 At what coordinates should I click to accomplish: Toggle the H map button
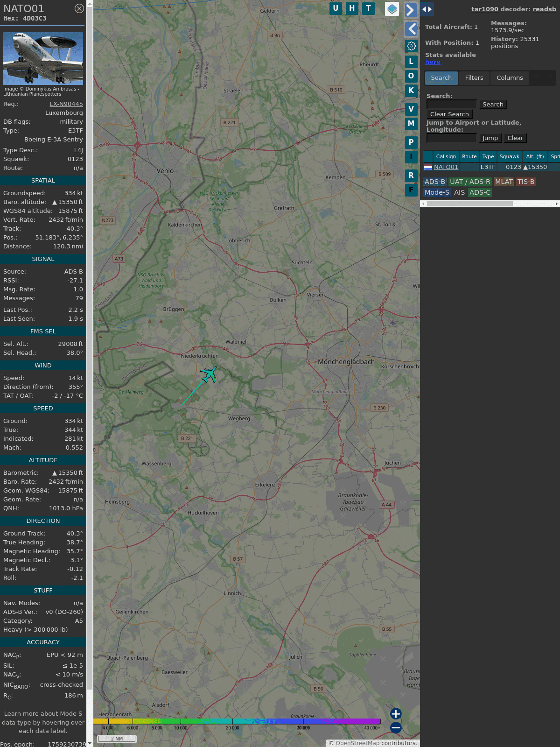click(x=352, y=8)
